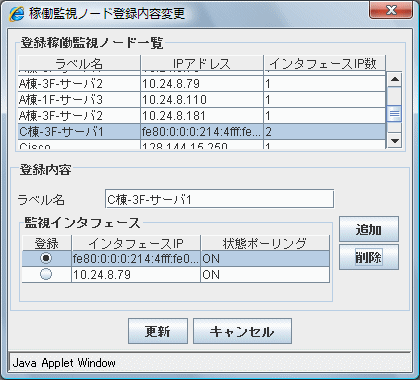Click the ラベル名 column header
The image size is (420, 380).
(x=79, y=63)
